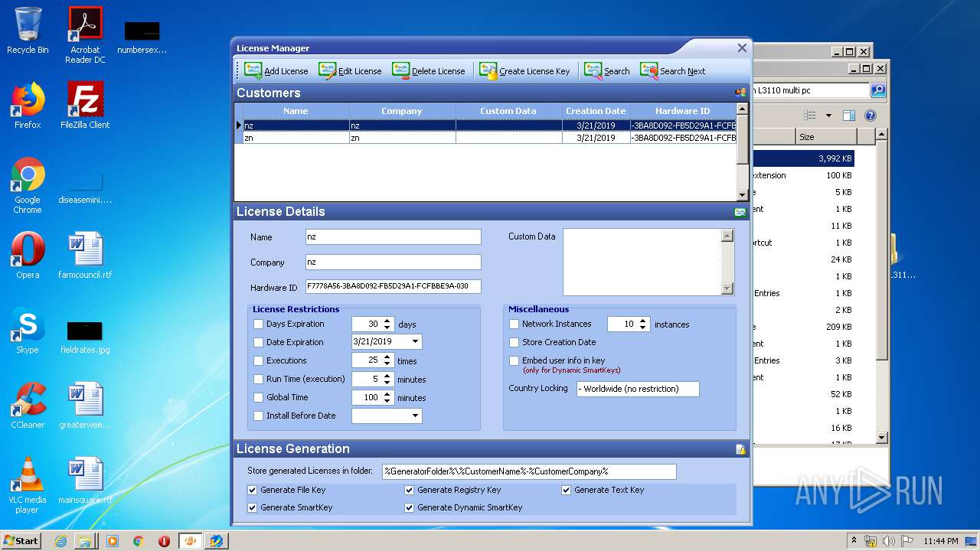The width and height of the screenshot is (980, 551).
Task: Click the License Generation header icon
Action: (740, 449)
